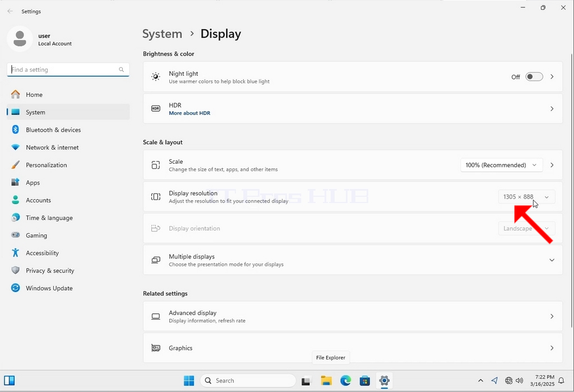Click the back arrow in Settings title bar
This screenshot has width=574, height=392.
point(10,11)
